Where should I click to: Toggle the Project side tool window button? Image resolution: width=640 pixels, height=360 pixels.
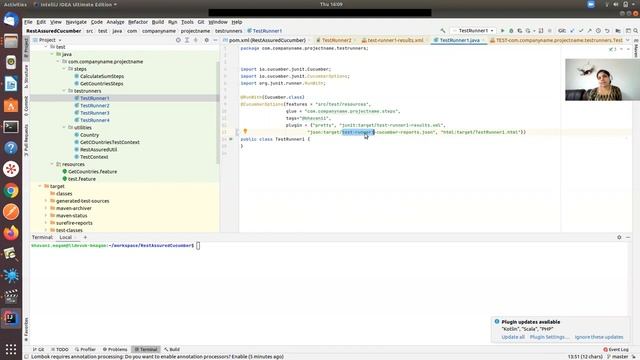(26, 48)
